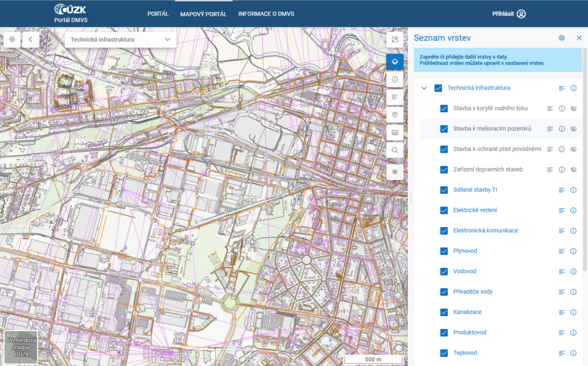588x366 pixels.
Task: Select the location pin tool on the map
Action: tap(394, 115)
